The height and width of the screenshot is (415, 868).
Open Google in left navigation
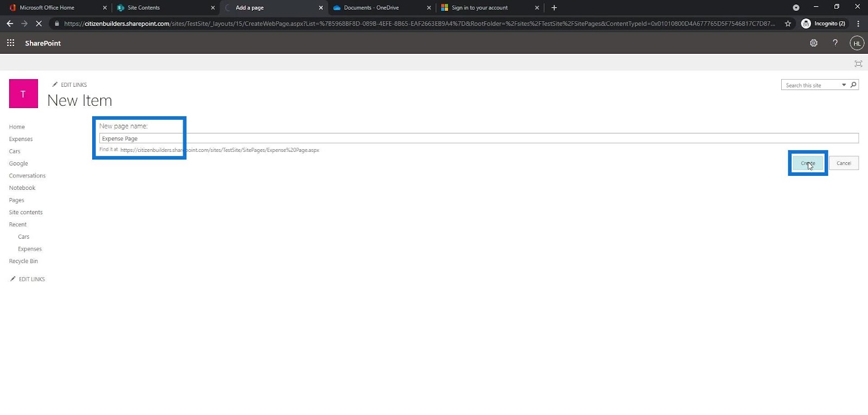(x=18, y=163)
